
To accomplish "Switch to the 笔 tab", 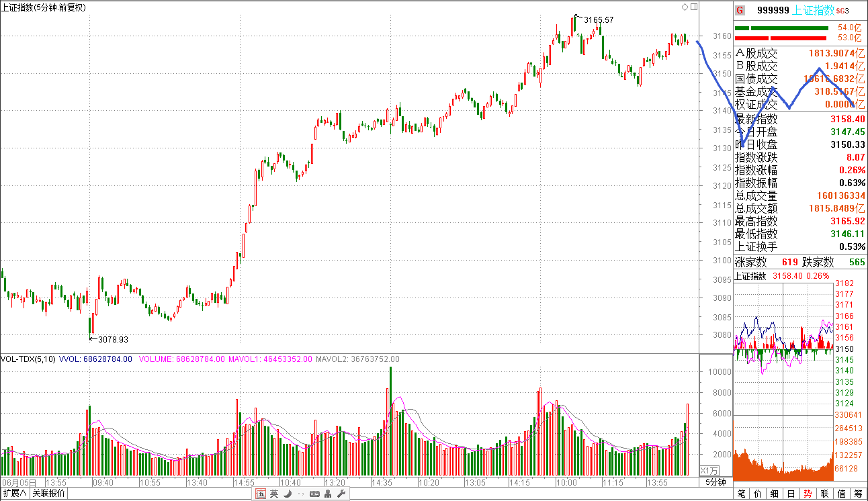I will coord(741,494).
